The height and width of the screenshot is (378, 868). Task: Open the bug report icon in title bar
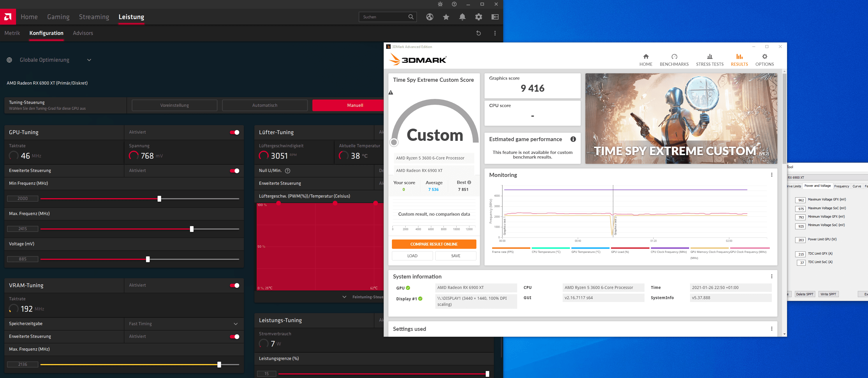click(440, 4)
